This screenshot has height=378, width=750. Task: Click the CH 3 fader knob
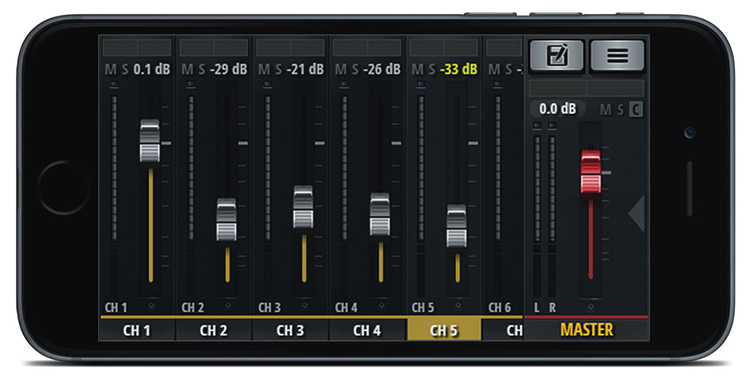tap(303, 207)
